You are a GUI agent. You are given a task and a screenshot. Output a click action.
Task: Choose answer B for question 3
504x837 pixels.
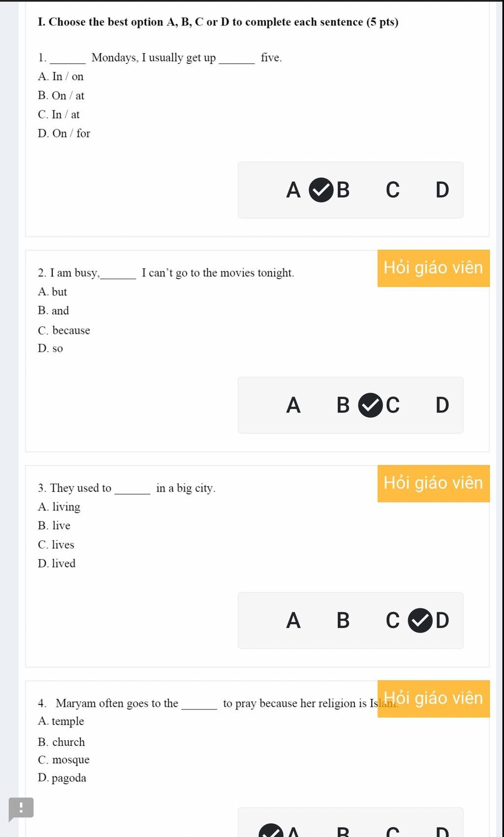343,620
